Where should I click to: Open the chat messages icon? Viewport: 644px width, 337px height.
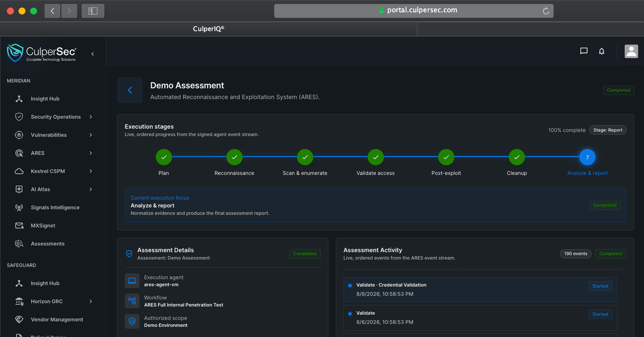tap(584, 51)
